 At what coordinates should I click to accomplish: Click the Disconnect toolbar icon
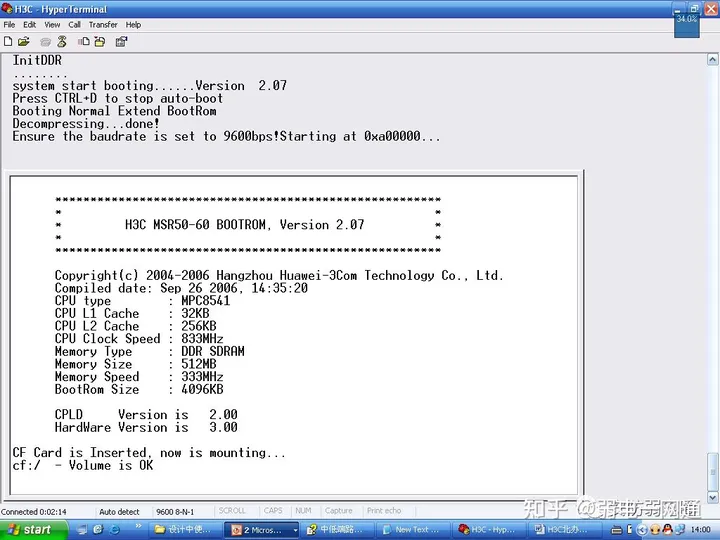tap(62, 42)
